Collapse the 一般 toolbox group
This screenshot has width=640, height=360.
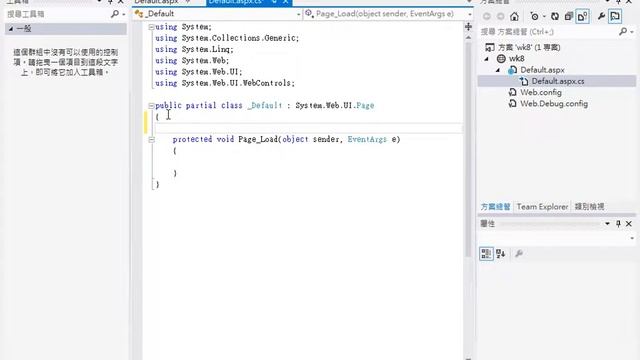pos(11,29)
